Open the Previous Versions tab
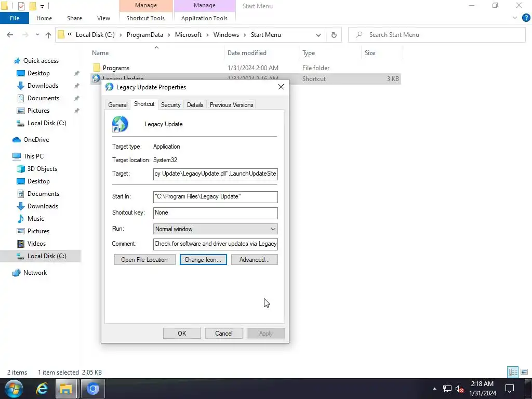Viewport: 532px width, 399px height. click(x=231, y=105)
